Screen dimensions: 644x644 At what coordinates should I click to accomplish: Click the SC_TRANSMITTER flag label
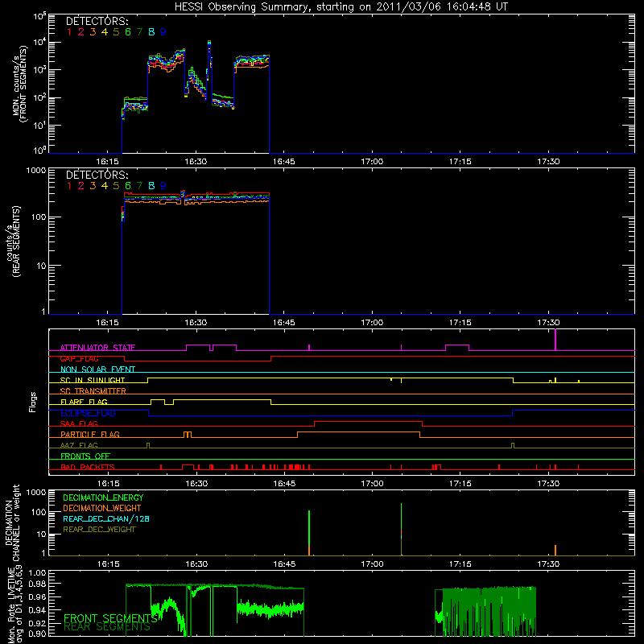click(93, 391)
